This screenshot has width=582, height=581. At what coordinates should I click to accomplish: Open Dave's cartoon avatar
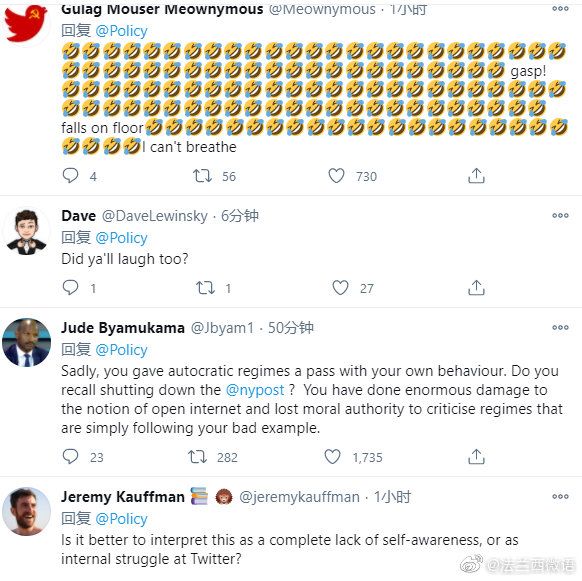coord(26,232)
